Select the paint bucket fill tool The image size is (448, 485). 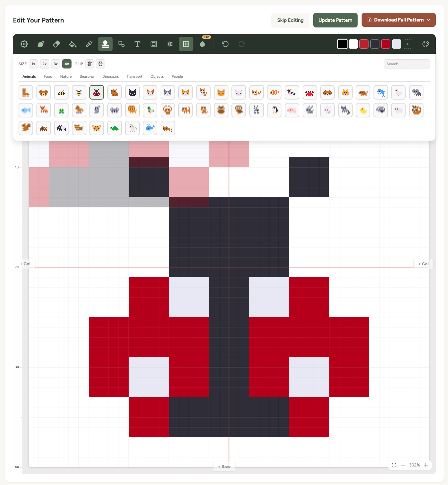click(x=73, y=44)
